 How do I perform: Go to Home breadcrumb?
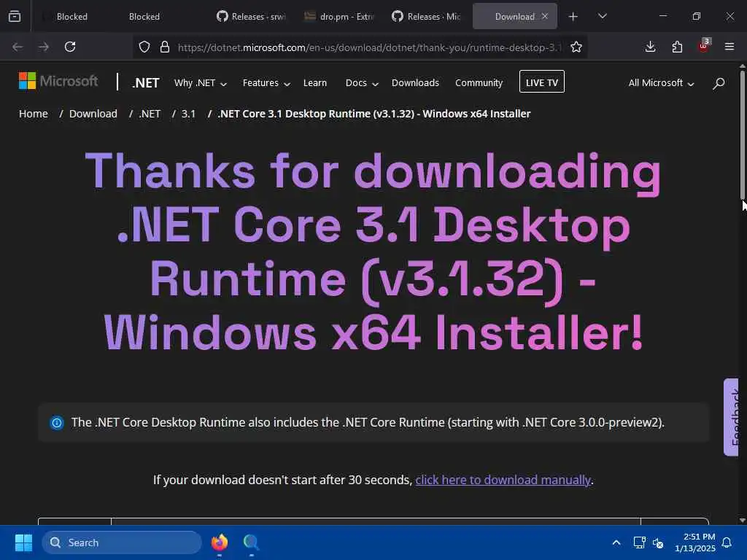click(x=34, y=114)
